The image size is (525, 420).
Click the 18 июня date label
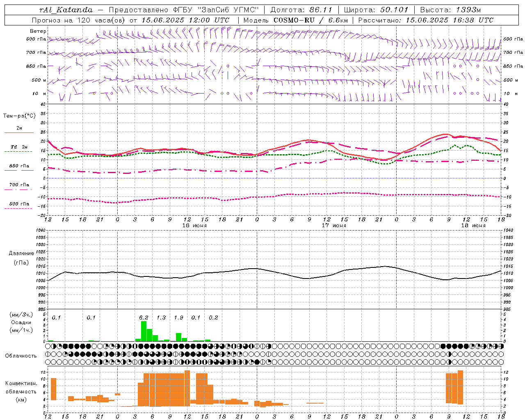tap(473, 226)
